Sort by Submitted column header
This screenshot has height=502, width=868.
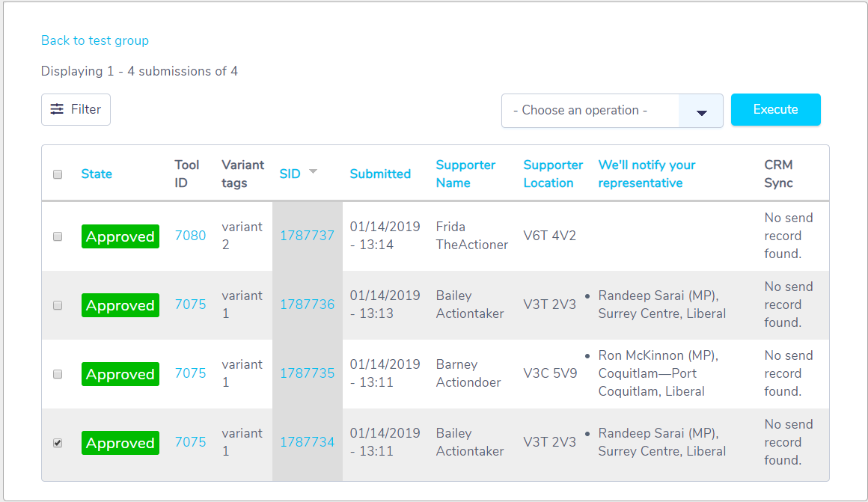coord(380,174)
